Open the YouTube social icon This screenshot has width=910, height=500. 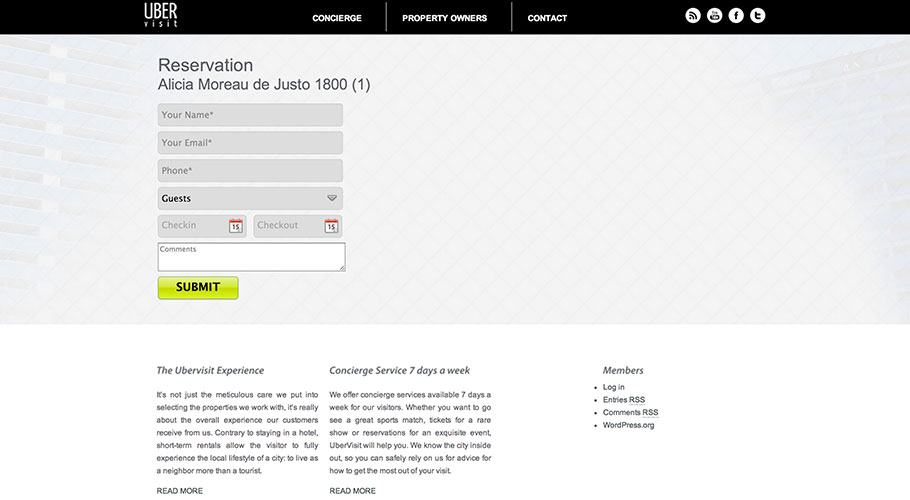tap(714, 16)
